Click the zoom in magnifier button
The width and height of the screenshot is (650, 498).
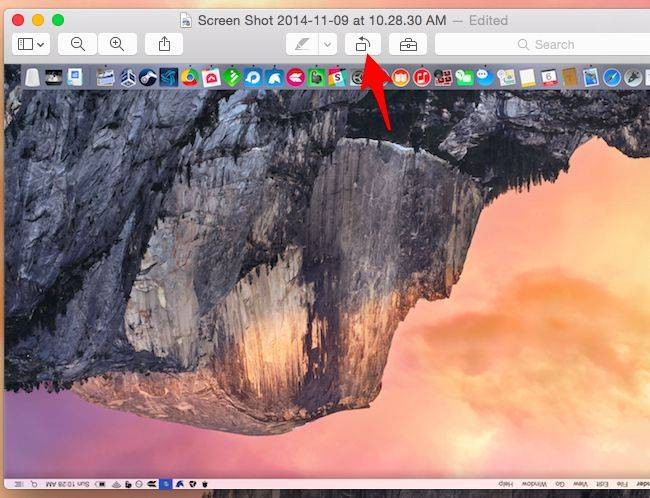[117, 44]
